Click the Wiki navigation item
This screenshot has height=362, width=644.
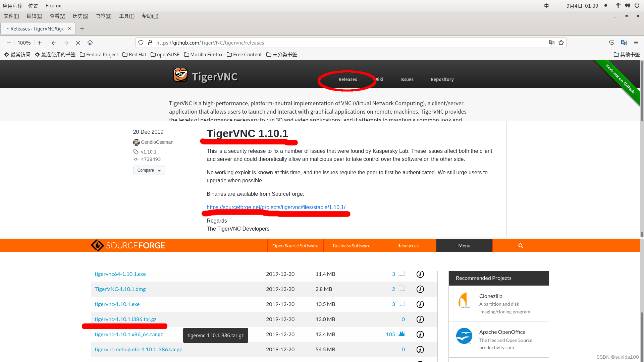(379, 79)
